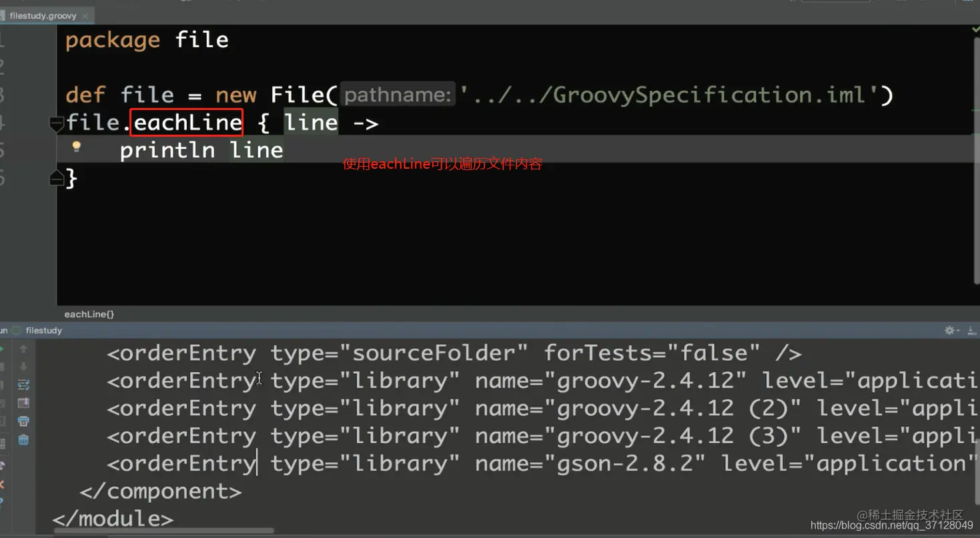Click the closing-brace fold end marker

click(57, 178)
